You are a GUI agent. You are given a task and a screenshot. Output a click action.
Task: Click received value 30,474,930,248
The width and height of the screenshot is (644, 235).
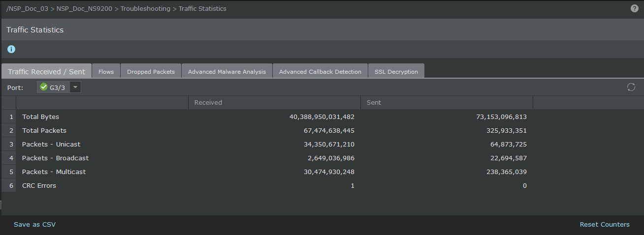329,172
